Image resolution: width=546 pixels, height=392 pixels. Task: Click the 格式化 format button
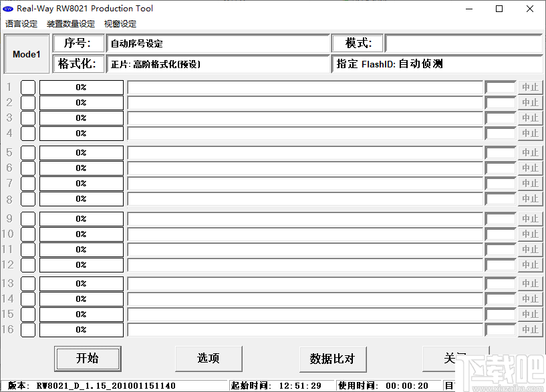pos(79,64)
